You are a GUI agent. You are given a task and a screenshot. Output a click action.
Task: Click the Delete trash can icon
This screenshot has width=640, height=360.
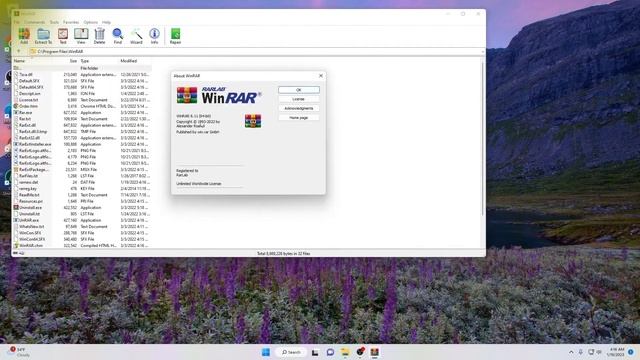[x=100, y=36]
